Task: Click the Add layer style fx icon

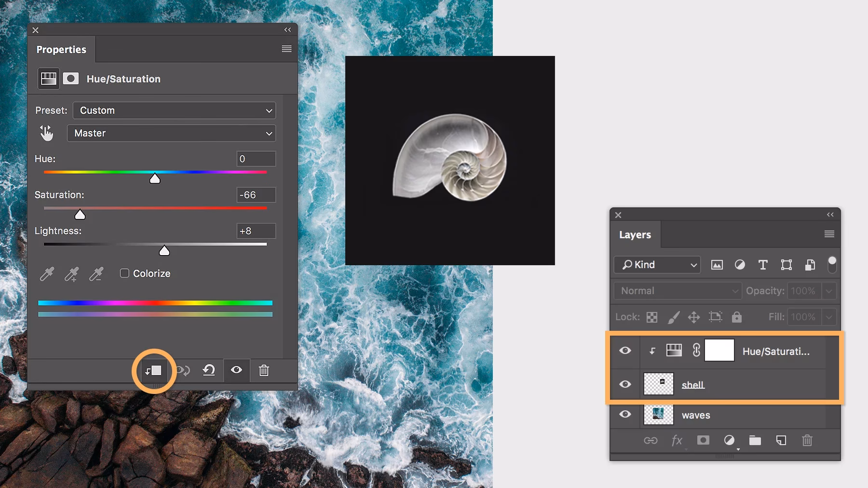Action: (677, 440)
